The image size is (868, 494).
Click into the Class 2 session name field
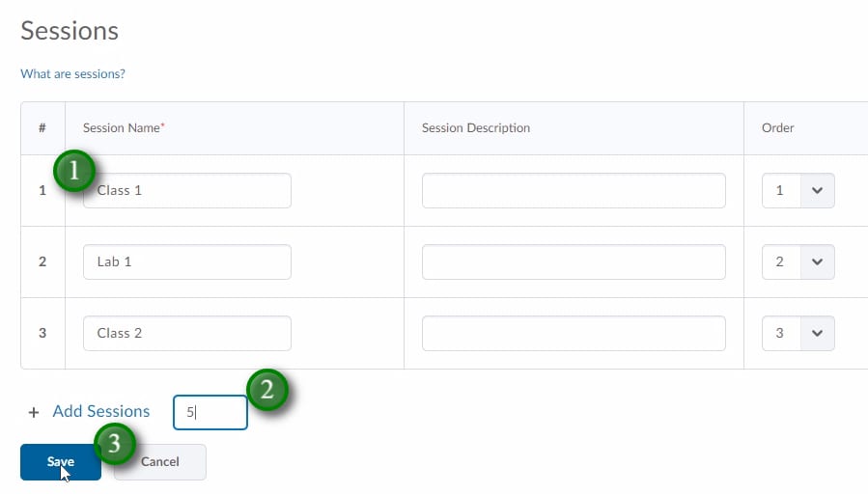pos(187,334)
